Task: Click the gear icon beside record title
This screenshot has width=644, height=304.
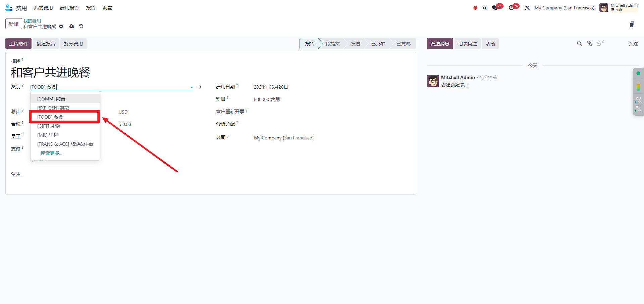Action: 61,27
